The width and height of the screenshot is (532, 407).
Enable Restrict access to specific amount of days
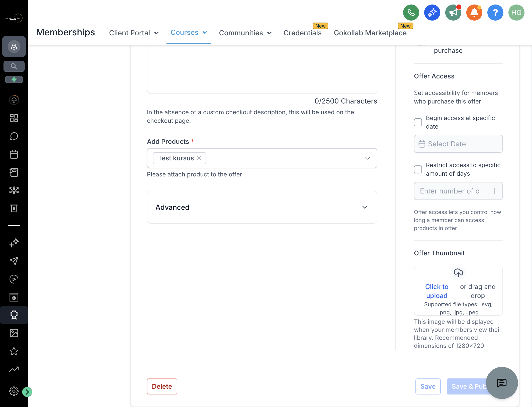(x=418, y=169)
